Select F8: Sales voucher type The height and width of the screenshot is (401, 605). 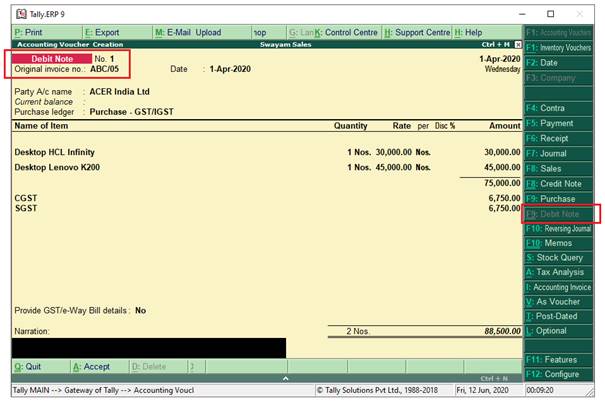[x=559, y=168]
